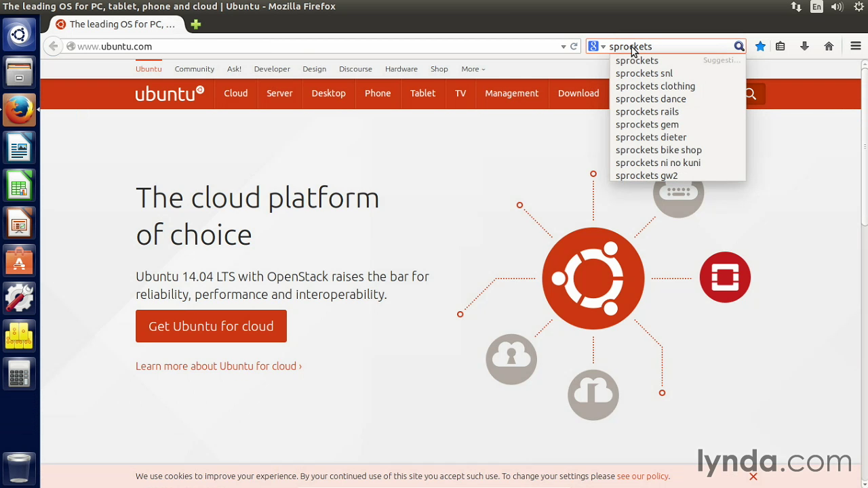Click the search magnifier in the Firefox search box
The image size is (868, 488).
tap(738, 46)
